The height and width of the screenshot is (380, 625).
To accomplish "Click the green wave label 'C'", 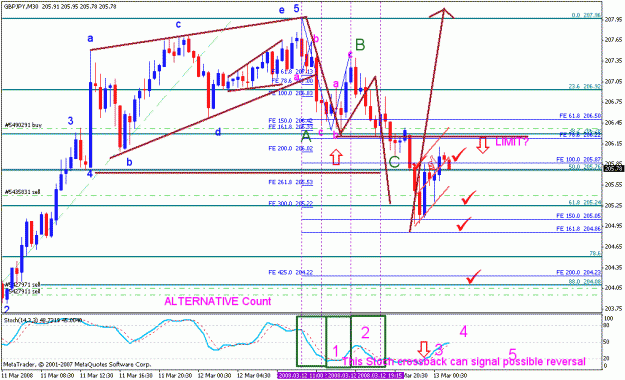I will coord(394,162).
